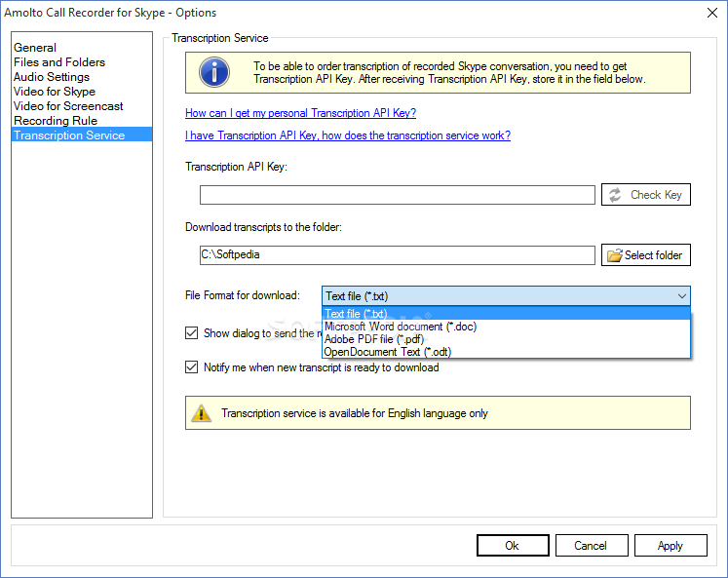The image size is (728, 578).
Task: Show the Recording Rule page
Action: [x=56, y=121]
